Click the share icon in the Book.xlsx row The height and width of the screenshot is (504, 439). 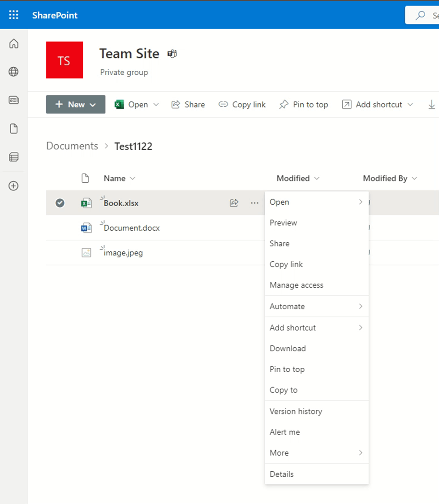tap(234, 203)
